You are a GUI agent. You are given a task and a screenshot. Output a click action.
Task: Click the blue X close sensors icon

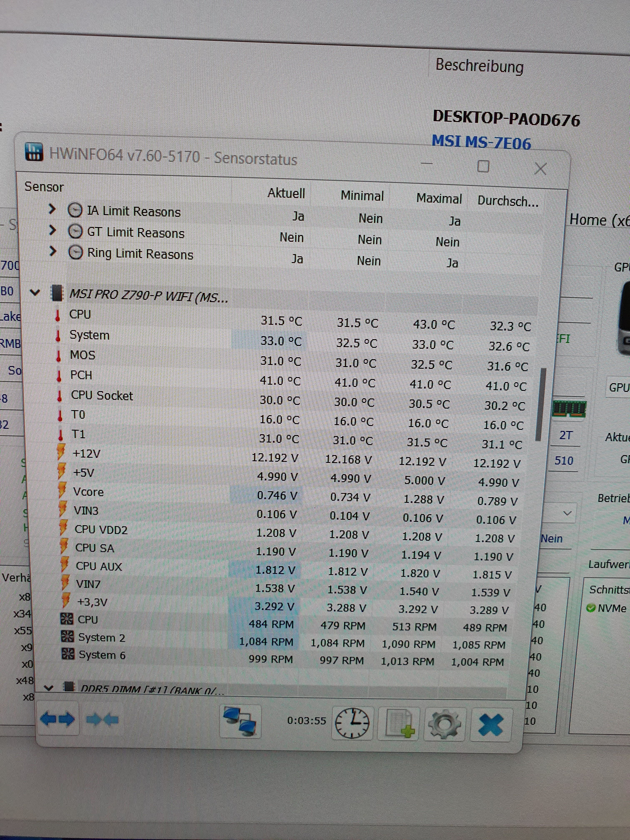click(491, 725)
